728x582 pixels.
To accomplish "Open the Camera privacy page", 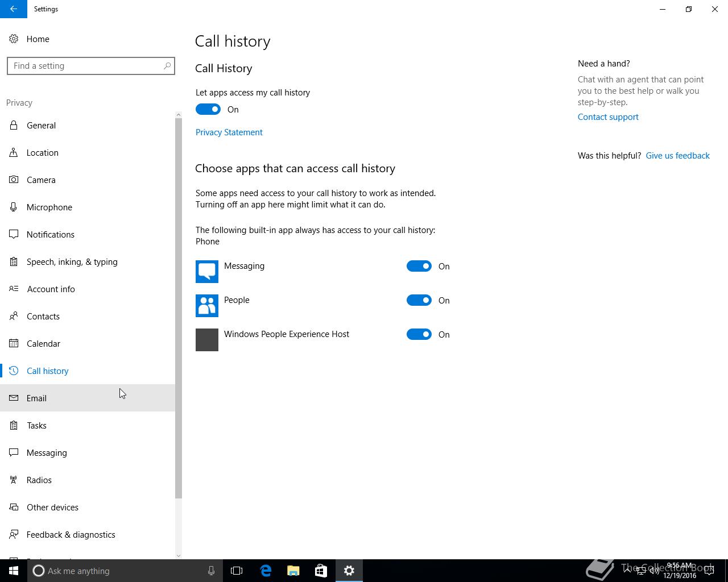I will [x=88, y=180].
